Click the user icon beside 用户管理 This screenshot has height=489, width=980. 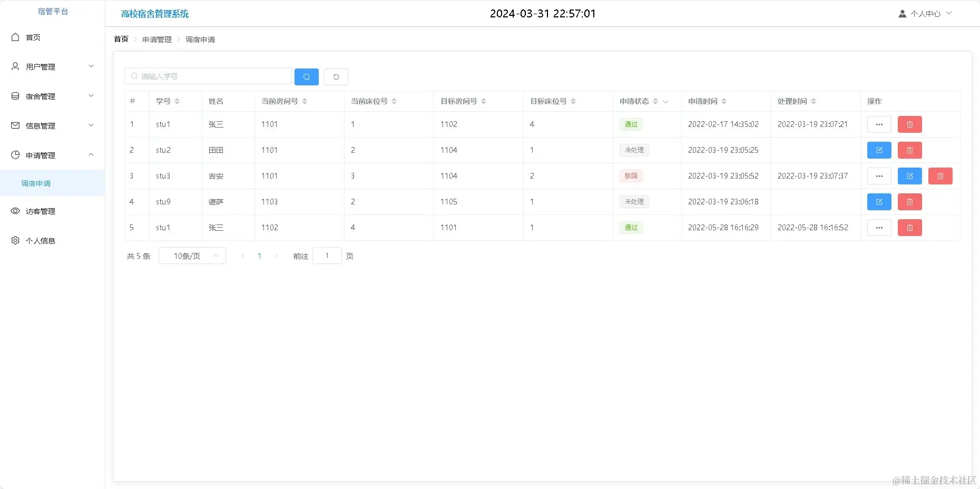[15, 66]
